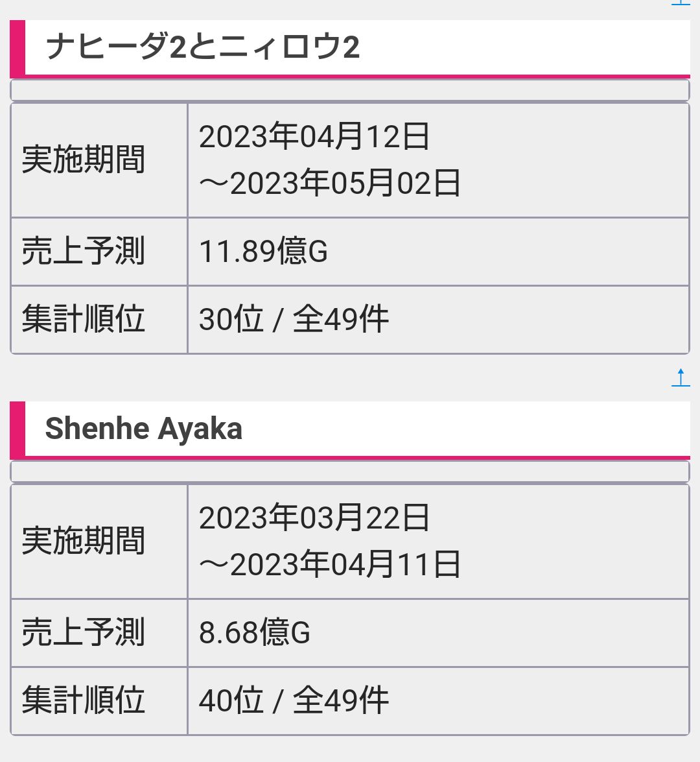Tap the 40位 / 全49件 ranking cell
700x762 pixels.
coord(294,701)
